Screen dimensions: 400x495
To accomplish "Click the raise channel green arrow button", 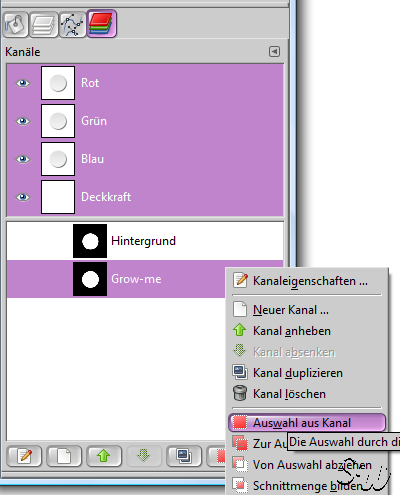I will click(x=104, y=456).
